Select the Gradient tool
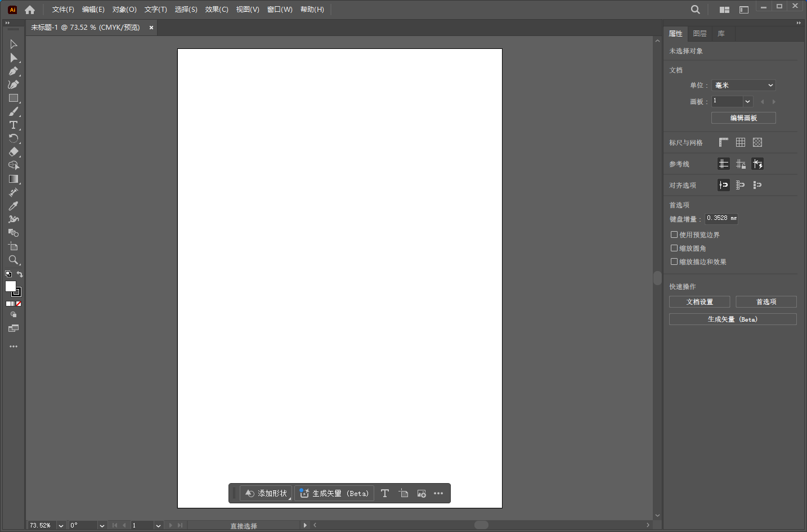The height and width of the screenshot is (532, 807). coord(14,179)
